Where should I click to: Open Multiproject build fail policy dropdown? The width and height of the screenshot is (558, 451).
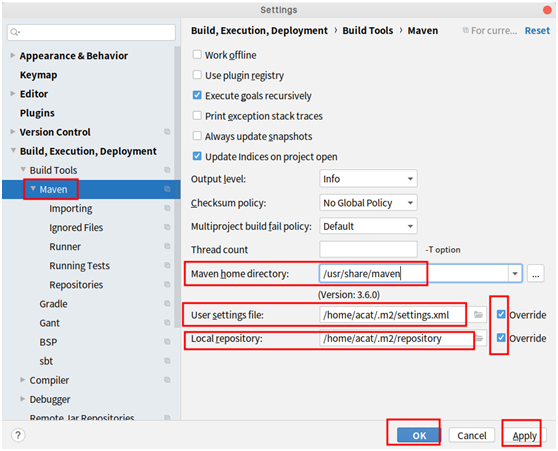click(x=368, y=226)
